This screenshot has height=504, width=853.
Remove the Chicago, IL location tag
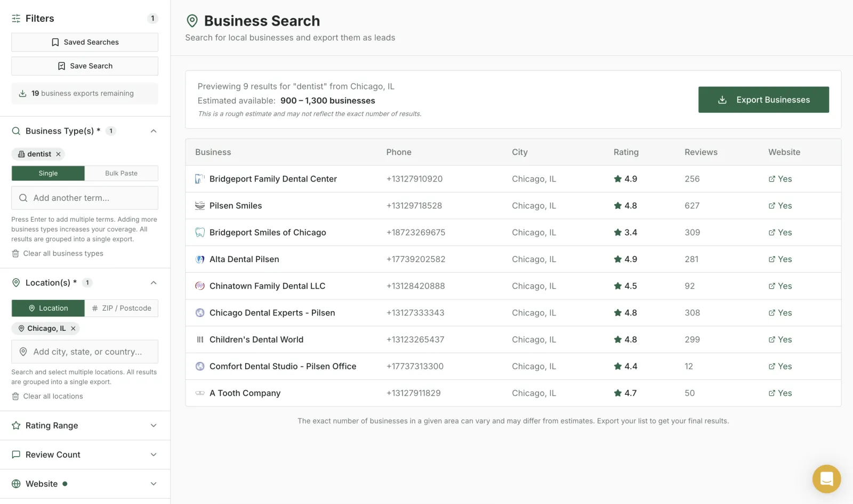[x=73, y=329]
